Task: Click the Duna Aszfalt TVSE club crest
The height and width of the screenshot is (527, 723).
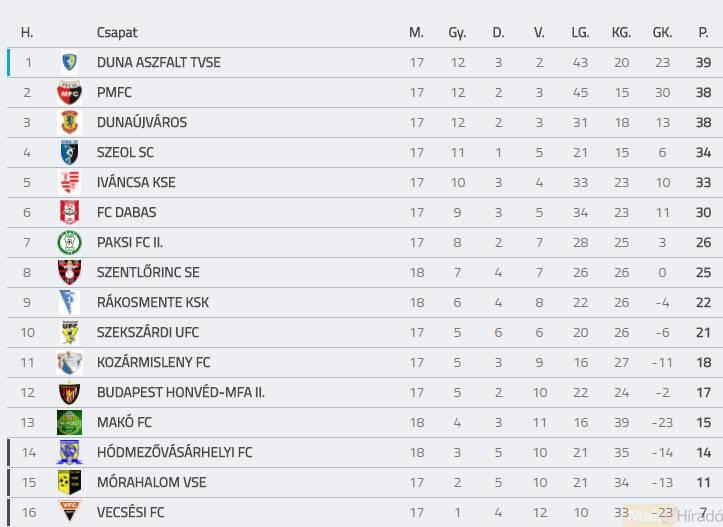Action: 69,62
